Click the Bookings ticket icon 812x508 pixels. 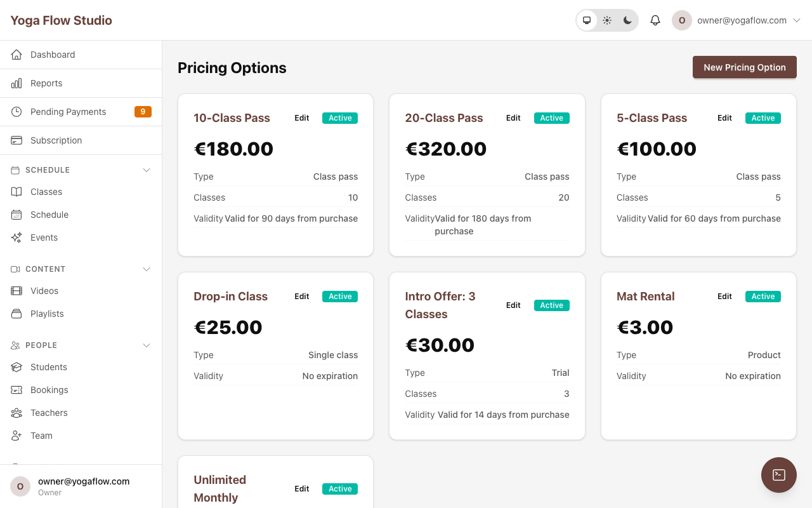click(x=16, y=390)
